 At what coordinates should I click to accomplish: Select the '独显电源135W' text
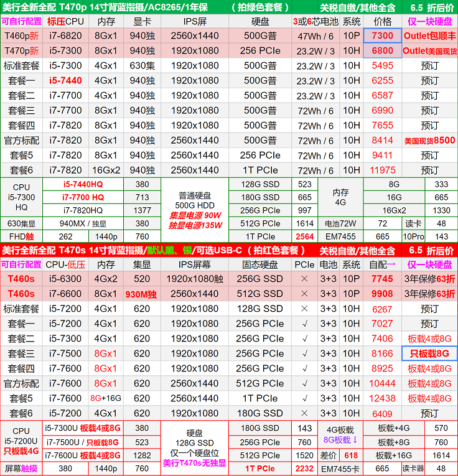(x=195, y=225)
